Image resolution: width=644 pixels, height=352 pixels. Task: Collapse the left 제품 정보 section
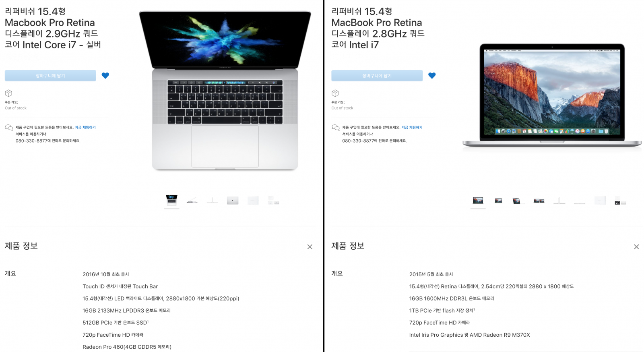click(310, 247)
